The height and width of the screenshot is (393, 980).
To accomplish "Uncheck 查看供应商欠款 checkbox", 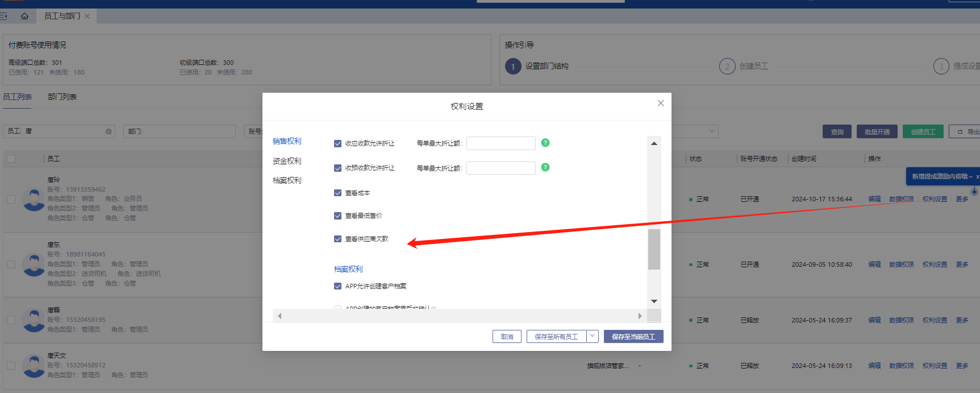I will [337, 239].
